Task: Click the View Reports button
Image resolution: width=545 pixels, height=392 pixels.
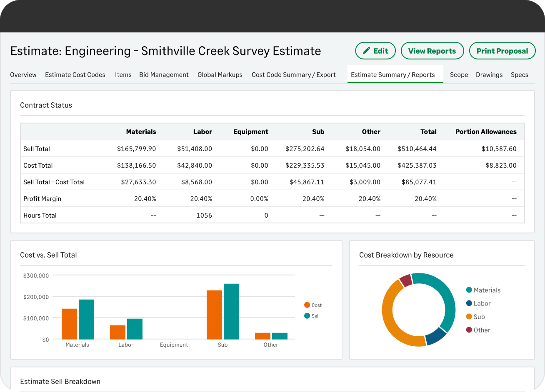Action: pos(432,50)
